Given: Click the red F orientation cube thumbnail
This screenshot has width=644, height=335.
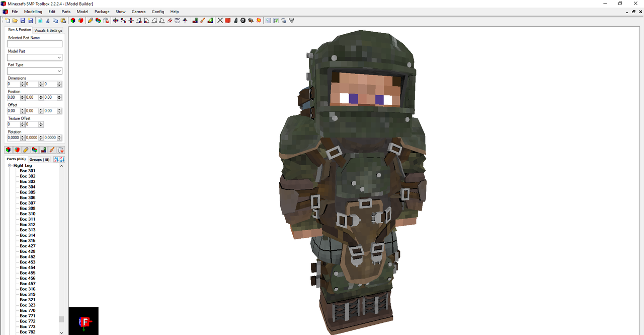Looking at the screenshot, I should click(84, 321).
